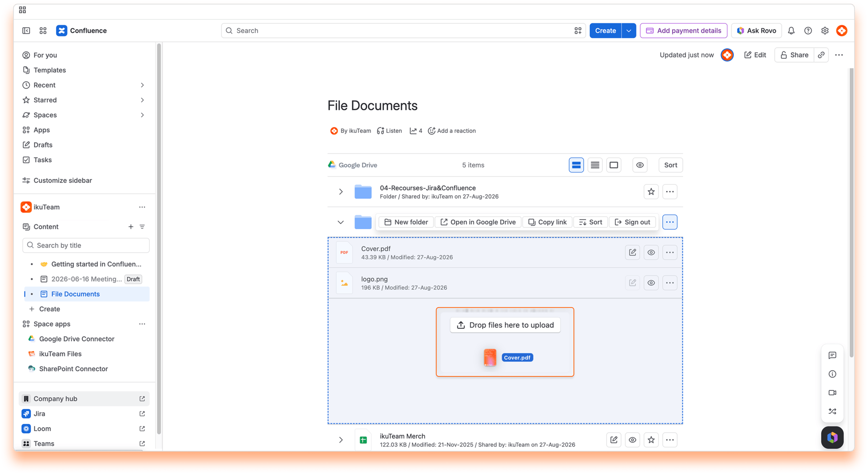The width and height of the screenshot is (868, 474).
Task: Choose Open in Google Drive
Action: (478, 222)
